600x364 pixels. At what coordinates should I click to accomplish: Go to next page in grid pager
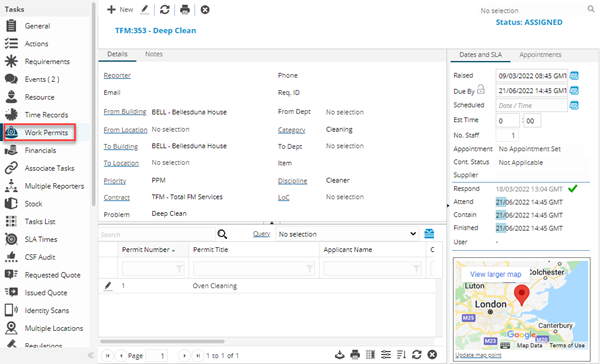(x=184, y=356)
